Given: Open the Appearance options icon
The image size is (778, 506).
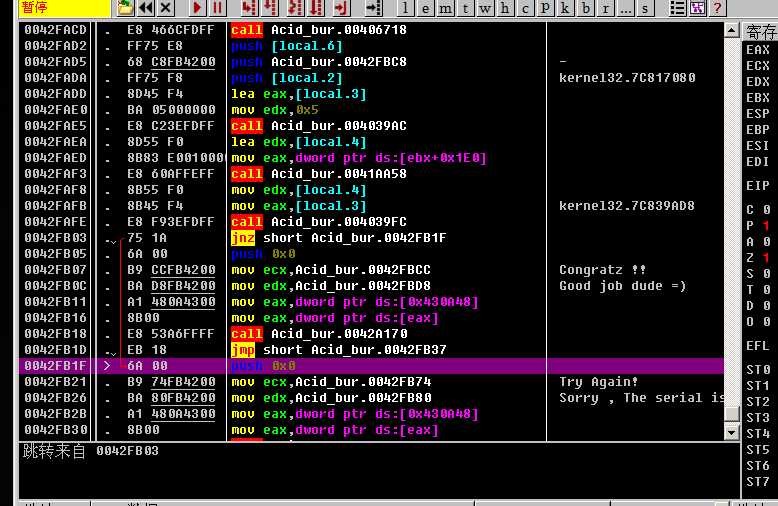Looking at the screenshot, I should (698, 7).
